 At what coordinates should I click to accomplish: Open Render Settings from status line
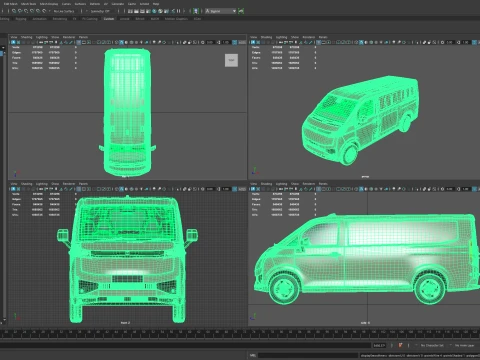pos(148,11)
